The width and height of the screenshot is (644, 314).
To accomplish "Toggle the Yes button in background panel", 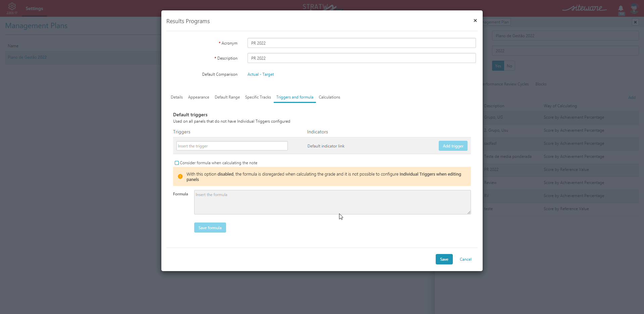I will coord(498,66).
